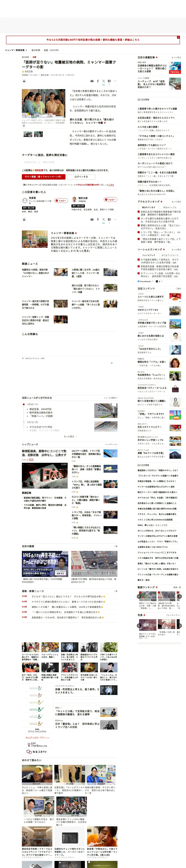Open 地震発生72時間、救助中断 related news

(x=36, y=273)
